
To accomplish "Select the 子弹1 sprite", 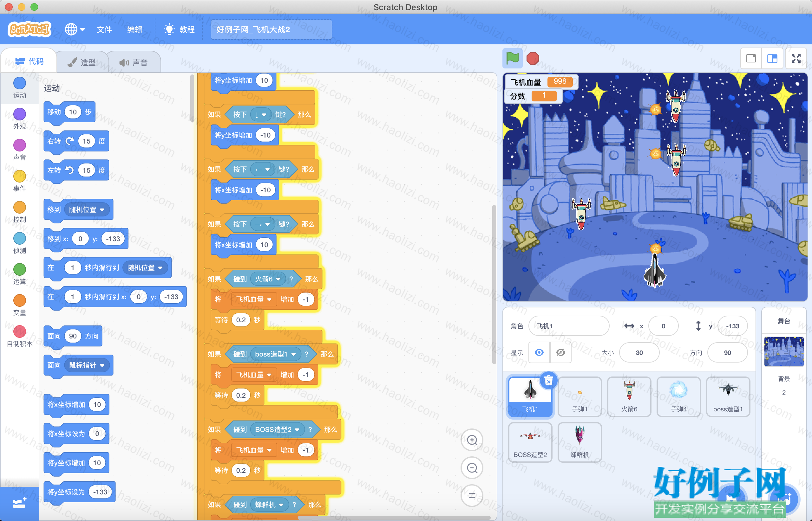I will (x=580, y=396).
